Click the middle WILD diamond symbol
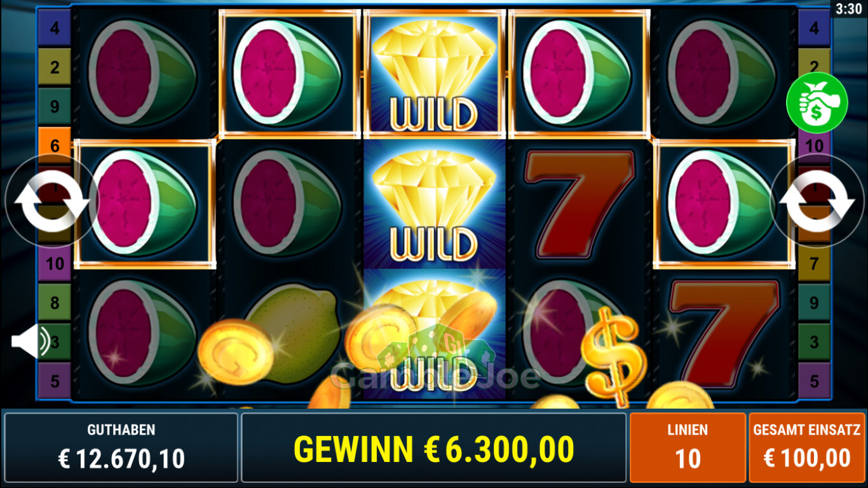Screen dimensions: 868x488 pos(435,204)
